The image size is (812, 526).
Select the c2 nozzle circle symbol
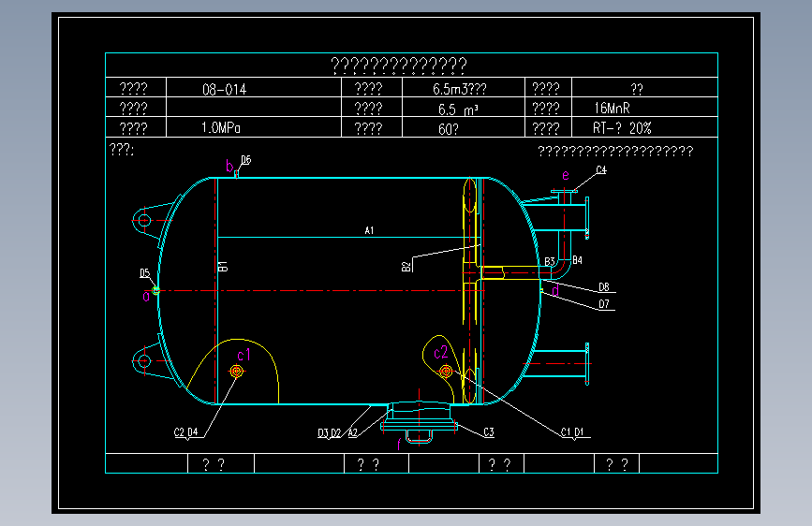pos(446,372)
